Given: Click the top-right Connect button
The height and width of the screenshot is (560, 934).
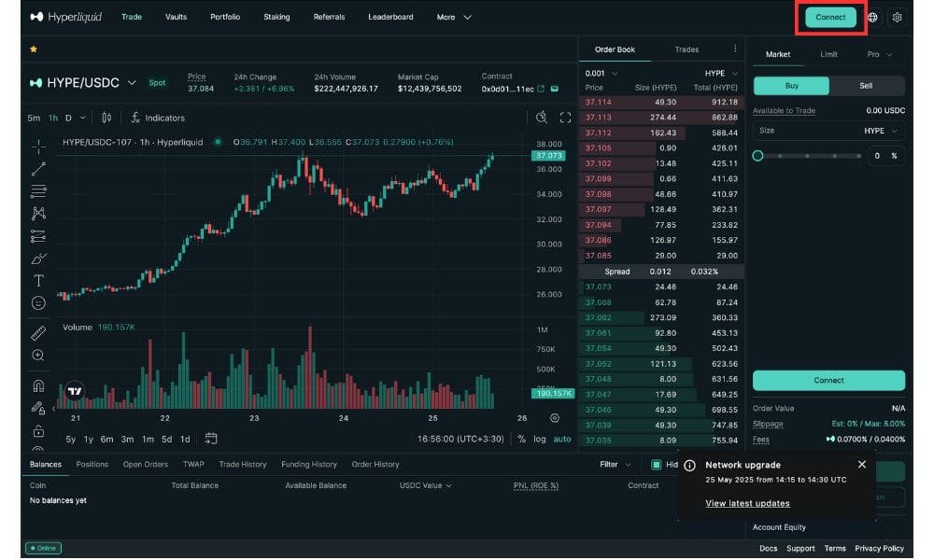Looking at the screenshot, I should click(x=830, y=17).
